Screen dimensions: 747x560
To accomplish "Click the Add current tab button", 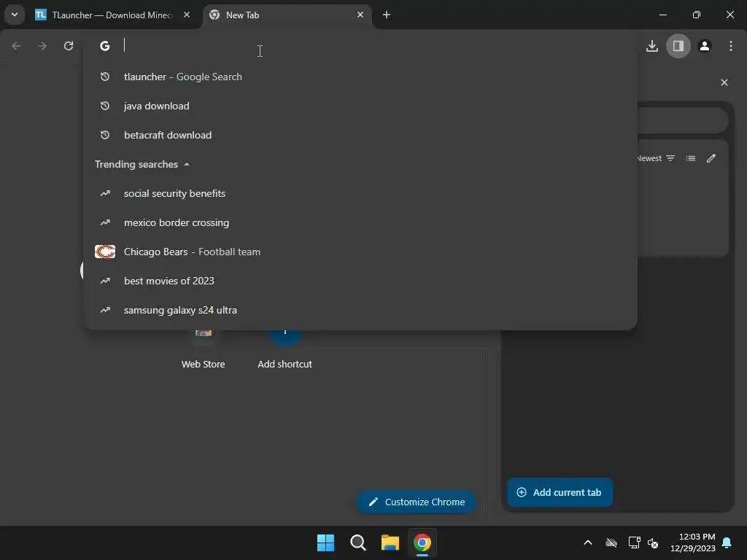I will 560,492.
